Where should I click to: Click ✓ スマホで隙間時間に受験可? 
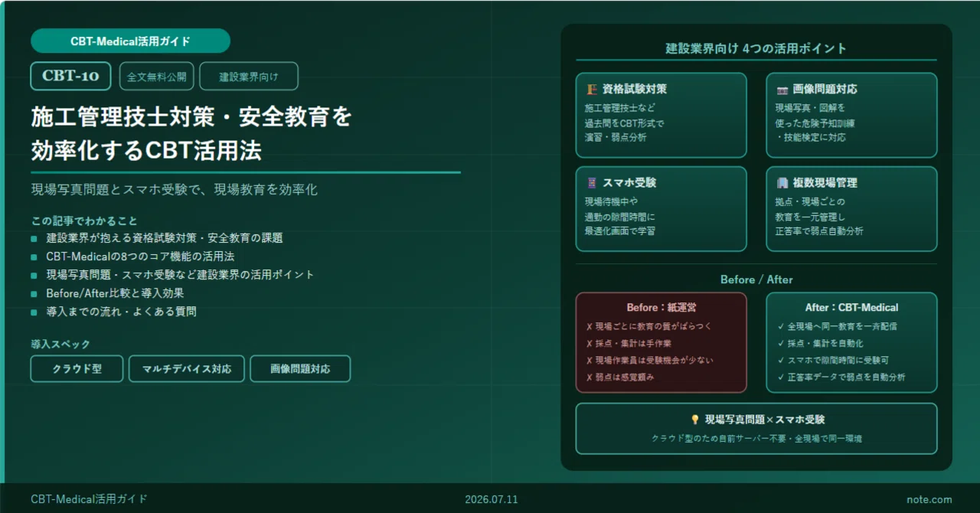coord(832,360)
